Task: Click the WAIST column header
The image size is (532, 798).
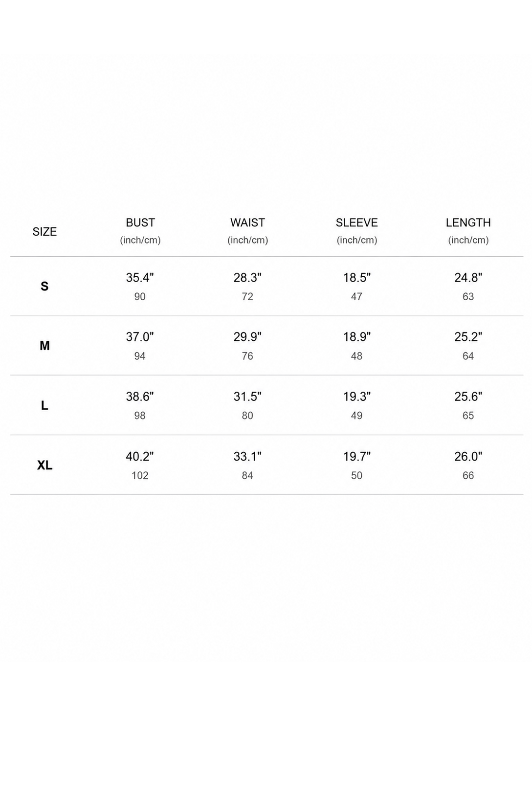Action: pos(247,222)
